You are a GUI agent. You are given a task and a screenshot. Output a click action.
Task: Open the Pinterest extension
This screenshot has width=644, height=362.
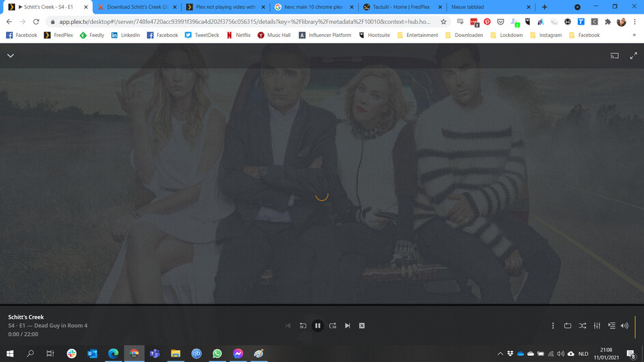[x=487, y=22]
